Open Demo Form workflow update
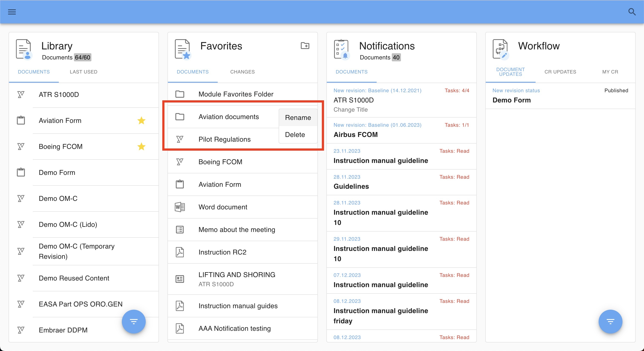The width and height of the screenshot is (644, 351). pyautogui.click(x=511, y=100)
